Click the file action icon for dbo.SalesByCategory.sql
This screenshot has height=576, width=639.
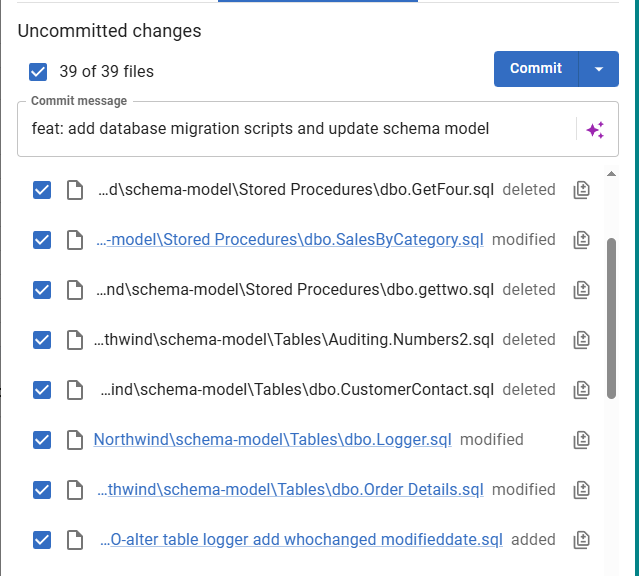coord(581,239)
